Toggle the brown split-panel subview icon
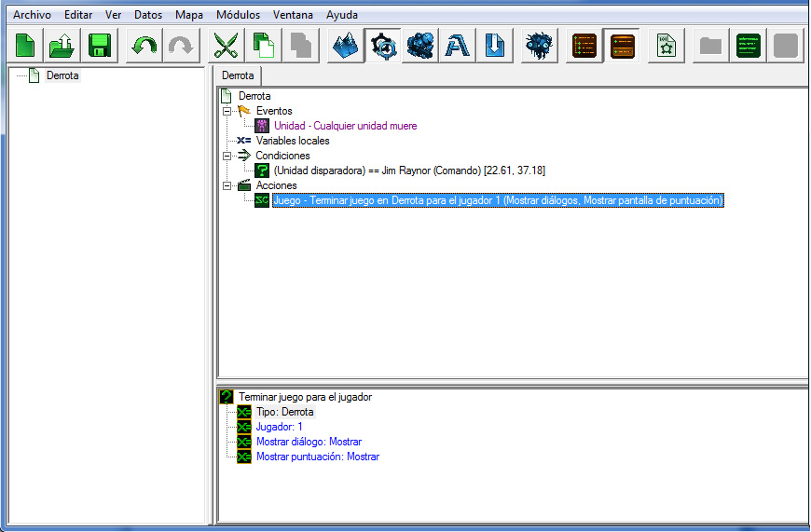Image resolution: width=811 pixels, height=532 pixels. [622, 46]
